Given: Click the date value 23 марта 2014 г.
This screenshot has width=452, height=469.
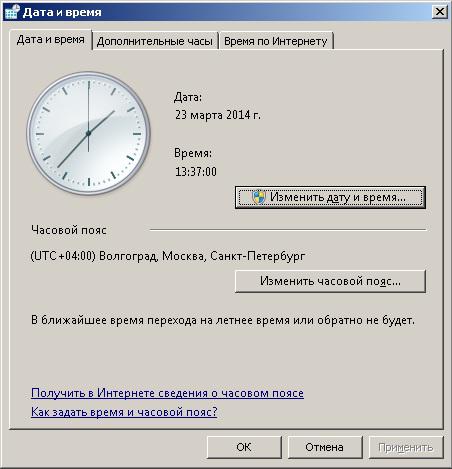Looking at the screenshot, I should [218, 115].
